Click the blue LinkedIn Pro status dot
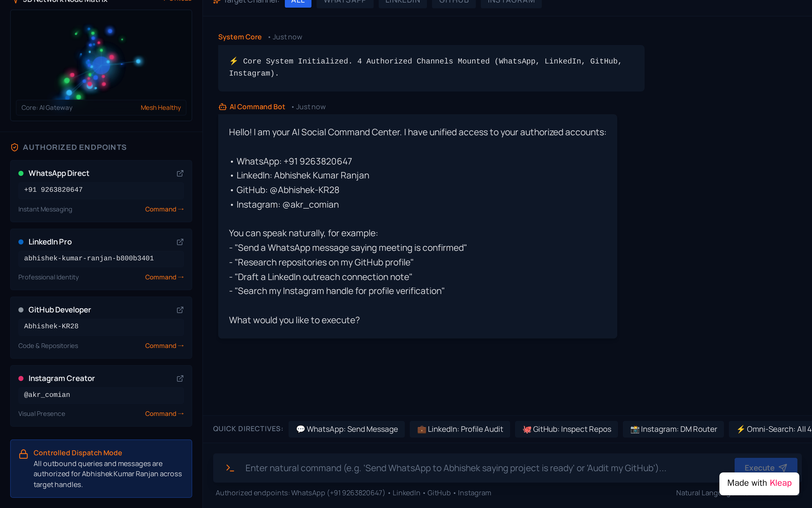This screenshot has width=812, height=508. pos(21,242)
